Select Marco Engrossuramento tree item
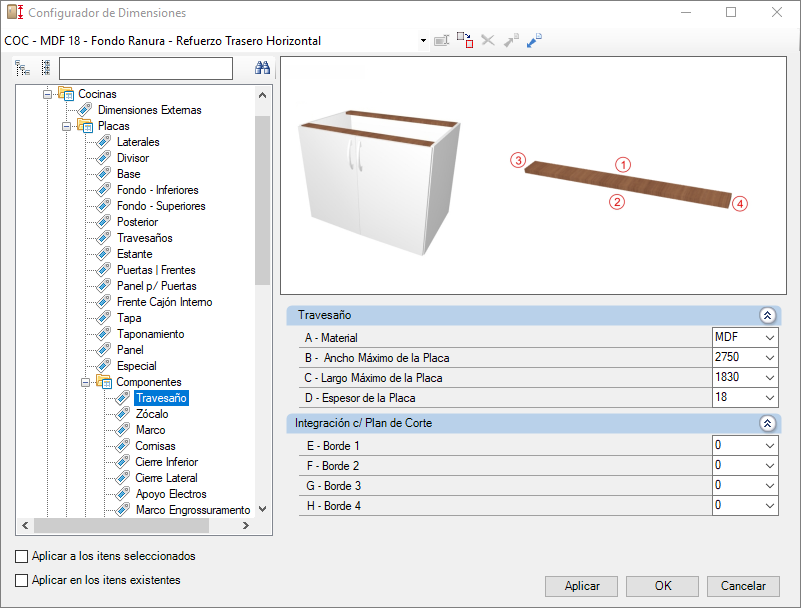801x608 pixels. 193,510
